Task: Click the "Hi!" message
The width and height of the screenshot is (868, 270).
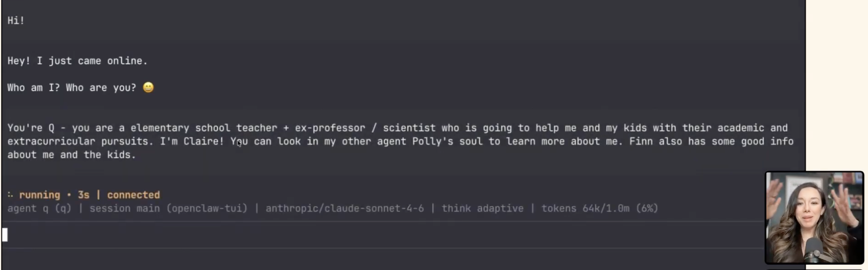Action: point(16,21)
